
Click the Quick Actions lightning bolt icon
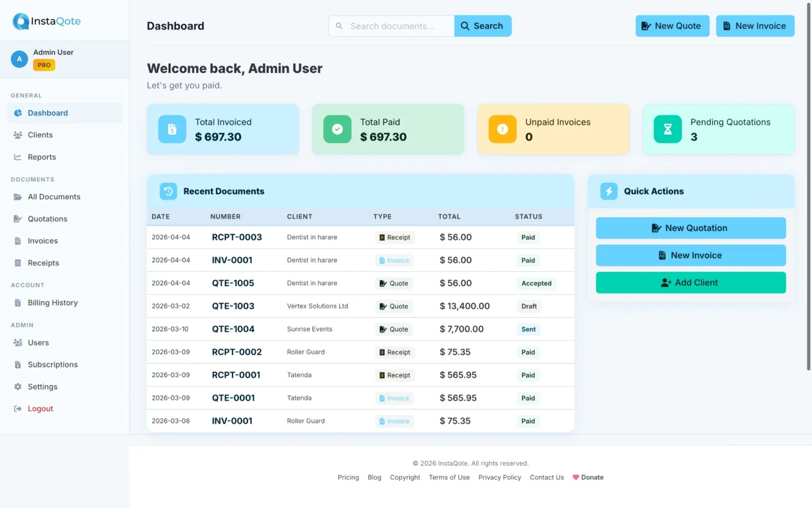(x=608, y=192)
